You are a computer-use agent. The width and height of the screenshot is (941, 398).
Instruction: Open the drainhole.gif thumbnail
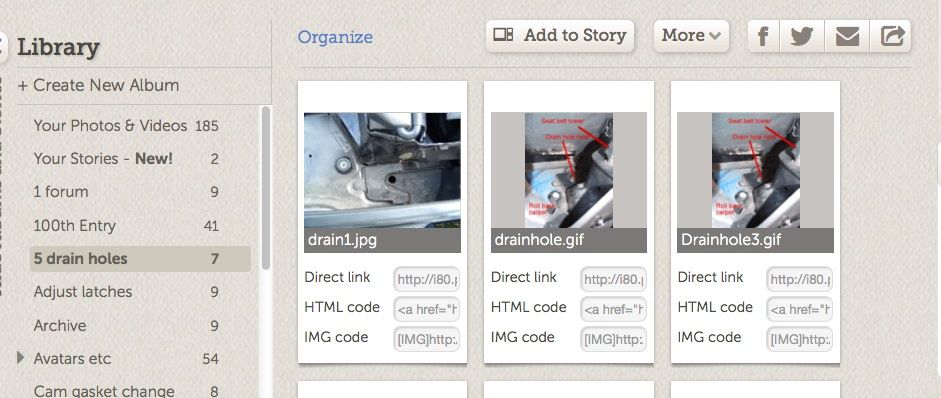tap(569, 170)
